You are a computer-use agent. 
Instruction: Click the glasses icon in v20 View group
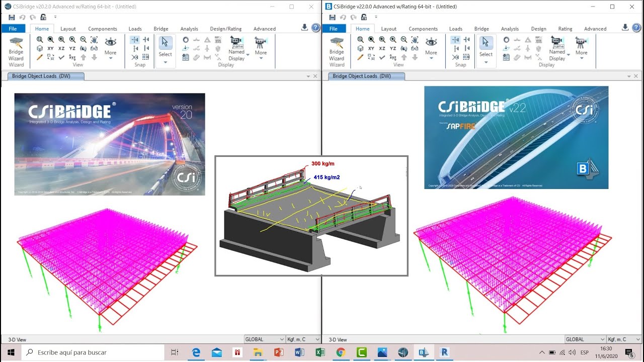pyautogui.click(x=94, y=48)
